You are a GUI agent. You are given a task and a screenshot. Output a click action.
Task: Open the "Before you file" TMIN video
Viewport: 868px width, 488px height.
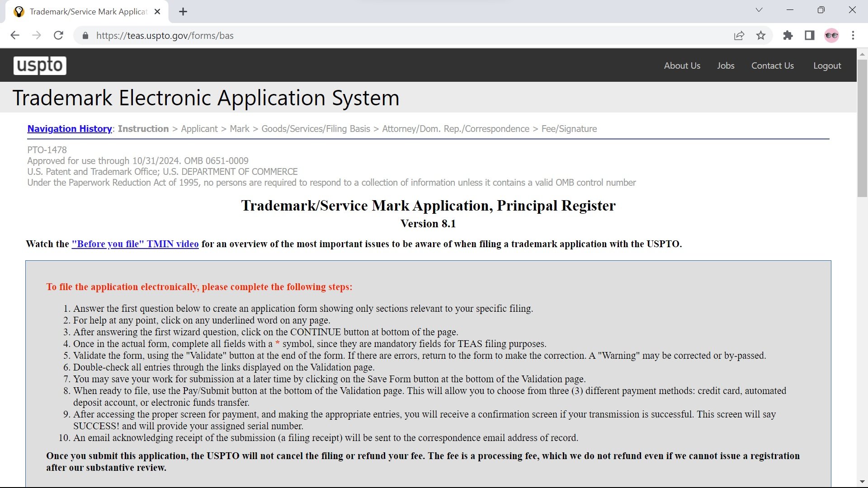point(135,244)
